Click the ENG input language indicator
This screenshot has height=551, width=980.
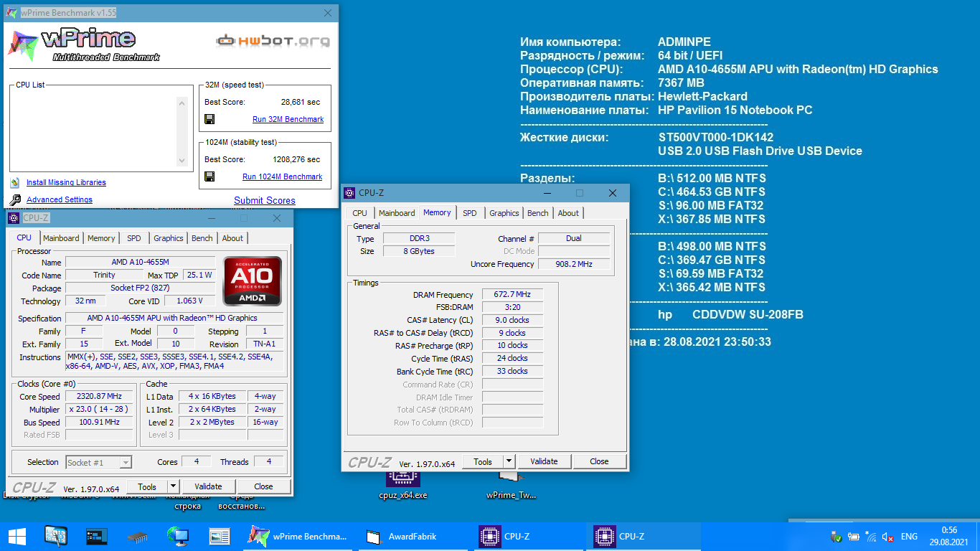[909, 537]
